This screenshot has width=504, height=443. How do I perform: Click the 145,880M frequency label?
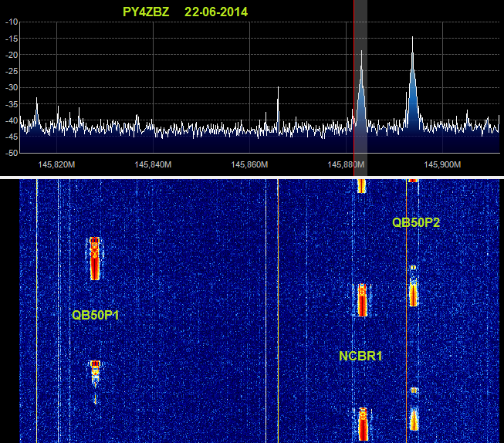tap(346, 164)
